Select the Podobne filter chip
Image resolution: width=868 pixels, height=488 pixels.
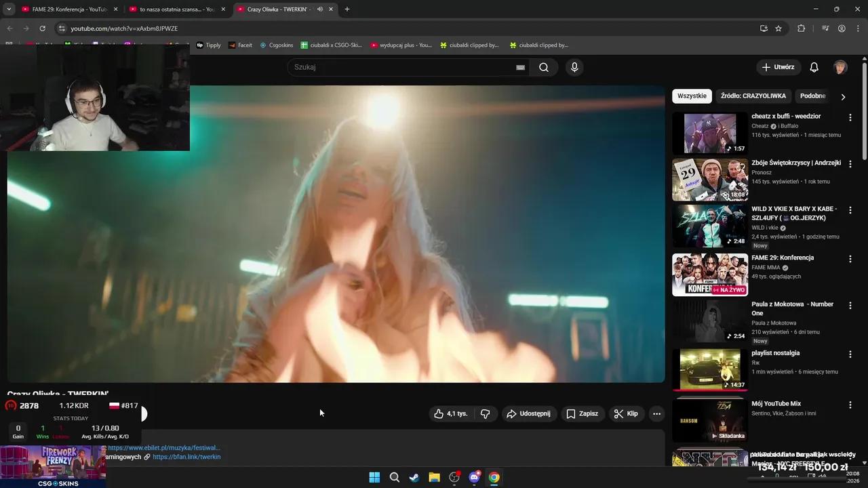pyautogui.click(x=812, y=96)
